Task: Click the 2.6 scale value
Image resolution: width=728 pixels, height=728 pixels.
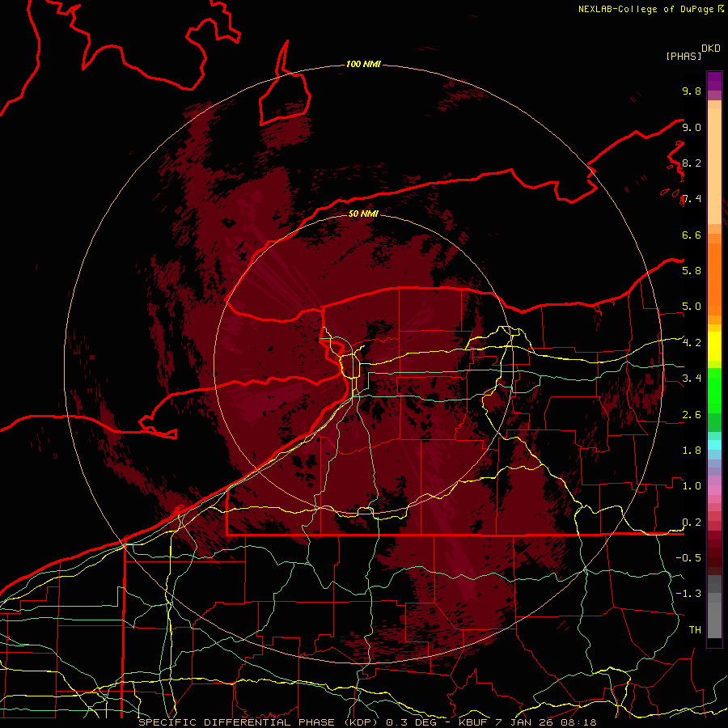Action: pos(692,415)
